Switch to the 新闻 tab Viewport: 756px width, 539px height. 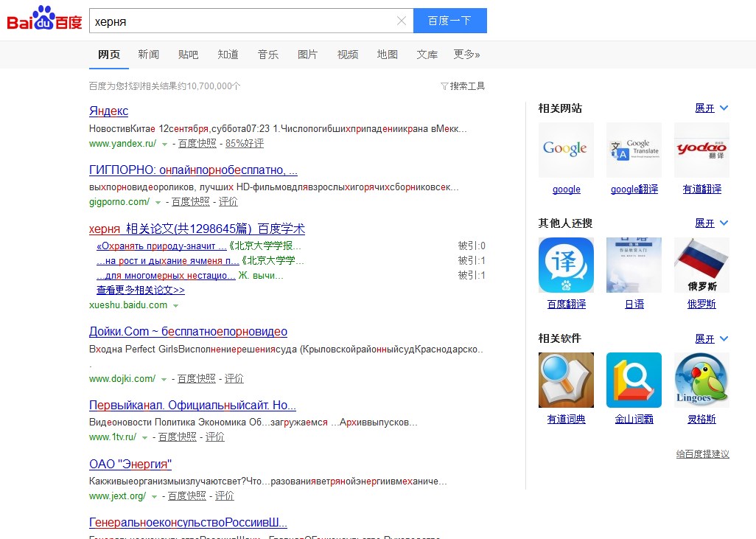click(148, 55)
